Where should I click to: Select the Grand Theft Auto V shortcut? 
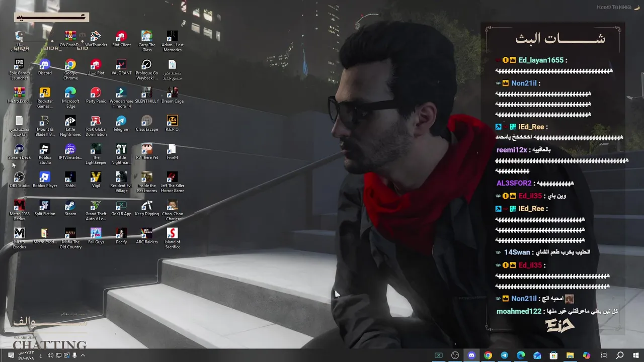pyautogui.click(x=96, y=210)
